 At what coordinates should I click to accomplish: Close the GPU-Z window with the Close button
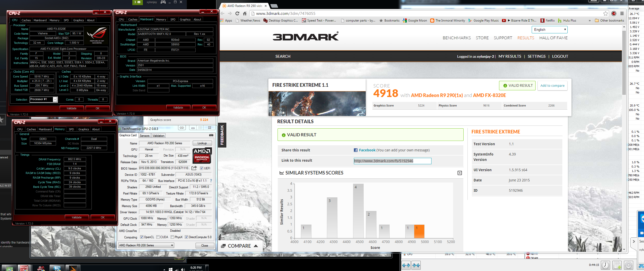pyautogui.click(x=205, y=246)
